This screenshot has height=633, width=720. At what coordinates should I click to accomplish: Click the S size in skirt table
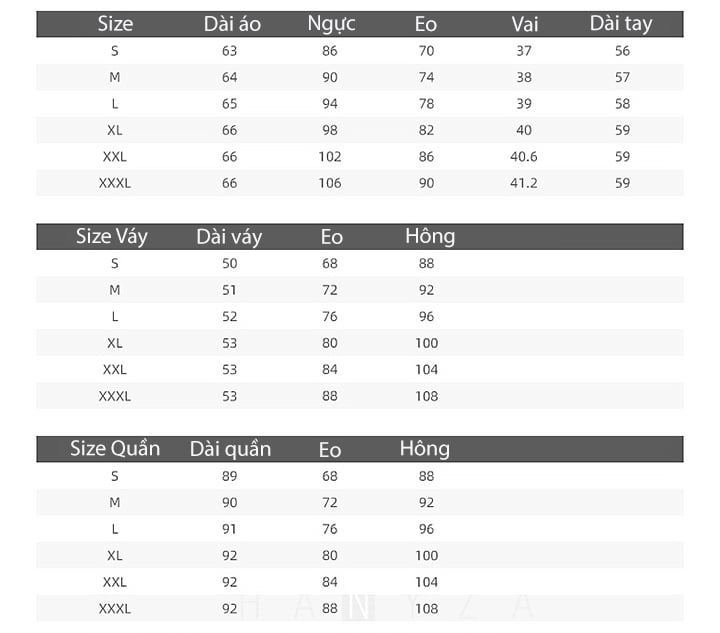click(115, 264)
